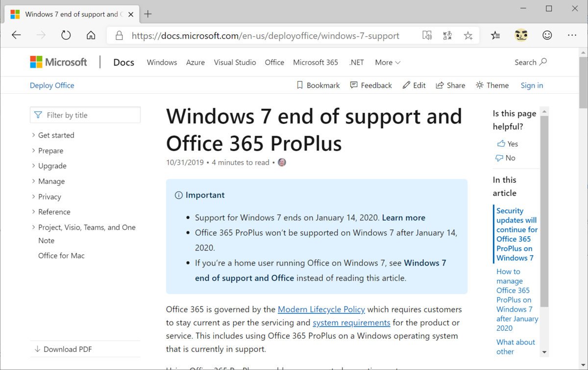Screen dimensions: 588x370
Task: Click the In this article panel scrollbar
Action: [544, 211]
